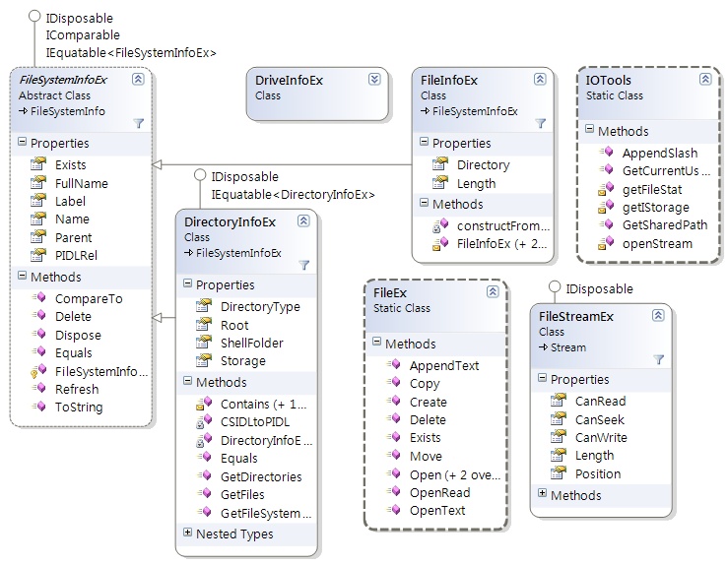The height and width of the screenshot is (565, 728).
Task: Select the GetDirectories method in DirectoryInfoEx
Action: tap(261, 476)
